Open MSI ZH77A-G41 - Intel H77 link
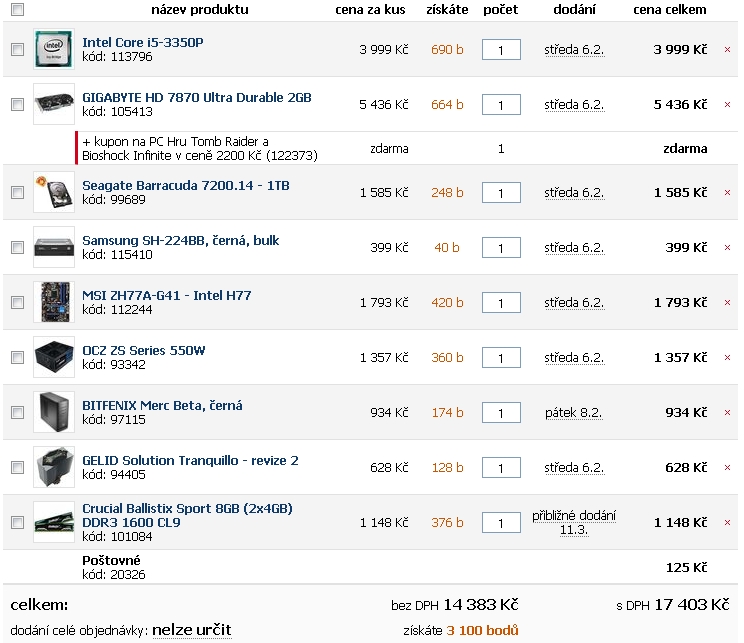The height and width of the screenshot is (643, 744). point(167,296)
